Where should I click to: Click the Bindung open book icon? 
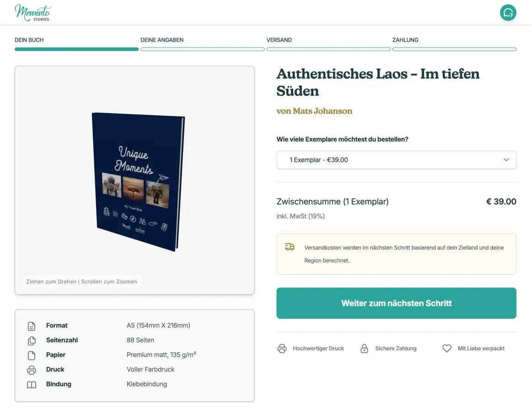pyautogui.click(x=32, y=385)
